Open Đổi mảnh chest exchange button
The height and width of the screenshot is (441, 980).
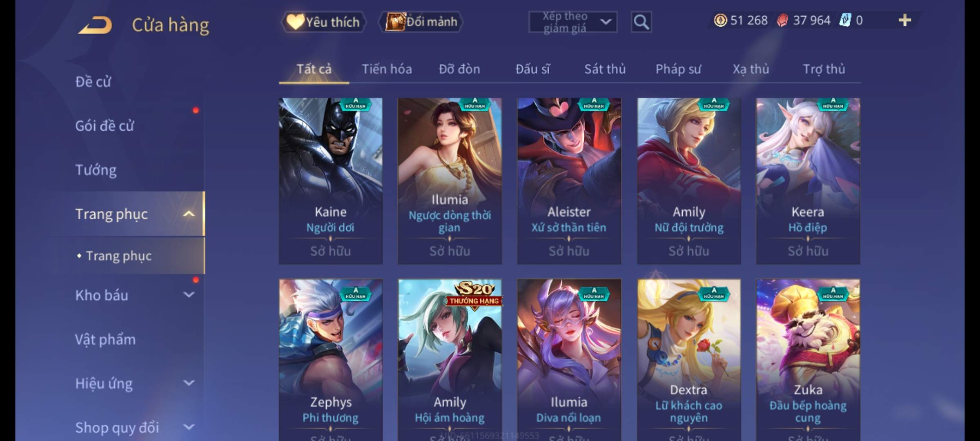coord(421,22)
